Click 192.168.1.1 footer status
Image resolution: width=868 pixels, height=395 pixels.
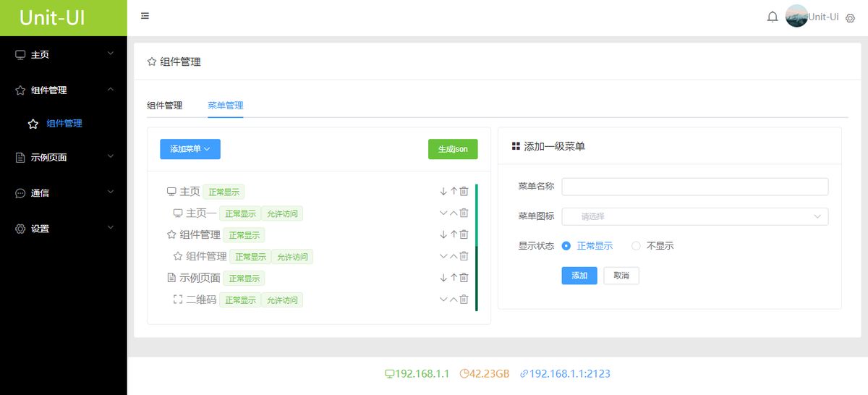[x=417, y=374]
